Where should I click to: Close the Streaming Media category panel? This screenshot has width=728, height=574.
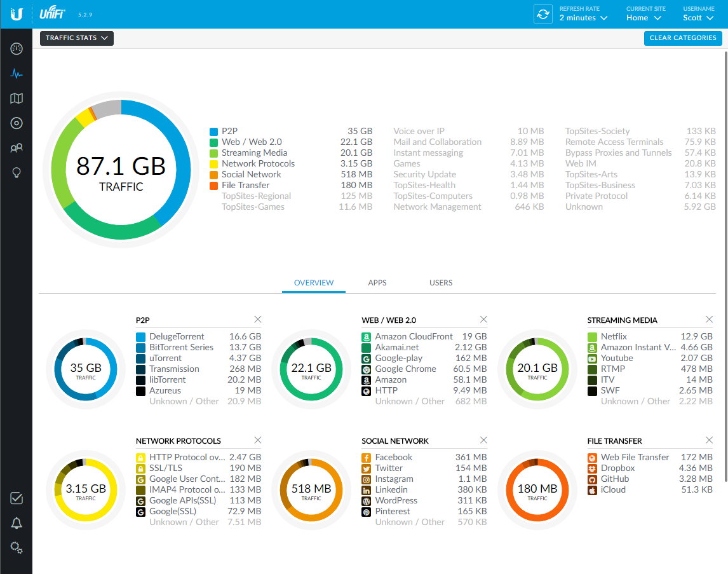[x=709, y=320]
